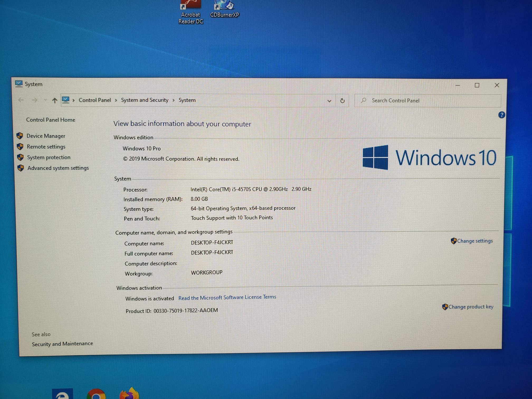Click the Computer name value DESKTOP-F4JCKRT
Viewport: 532px width, 399px height.
coord(212,243)
